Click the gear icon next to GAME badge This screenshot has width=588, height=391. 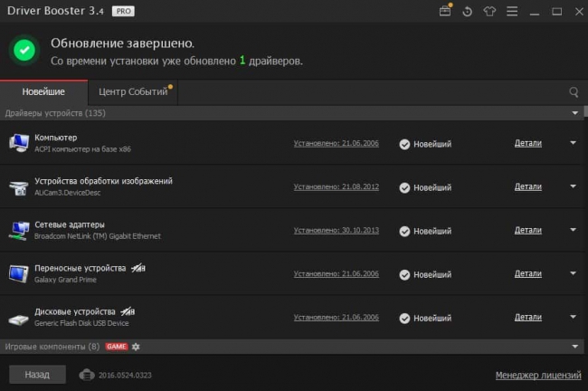point(136,347)
